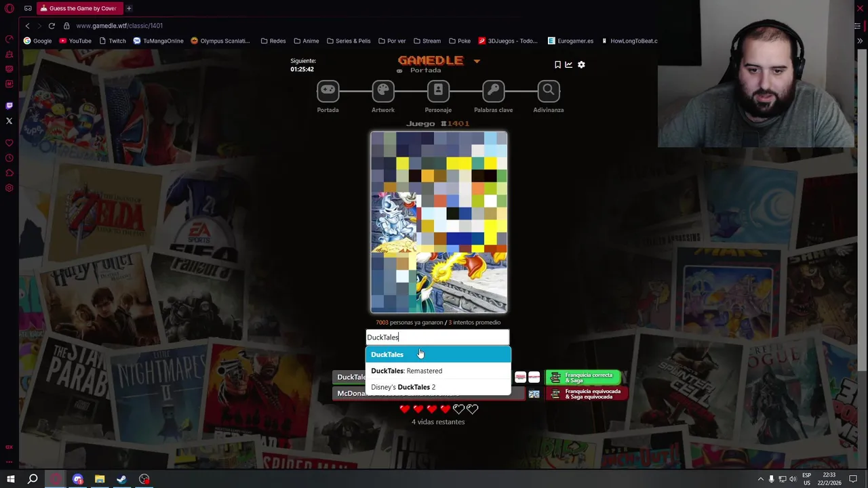
Task: Expand the Stream bookmark folder
Action: [427, 41]
